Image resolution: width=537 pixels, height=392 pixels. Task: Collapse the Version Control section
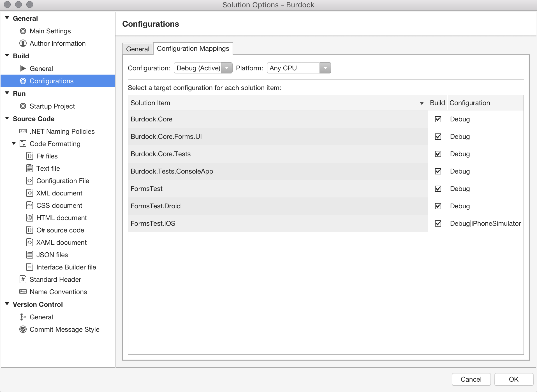click(x=7, y=304)
